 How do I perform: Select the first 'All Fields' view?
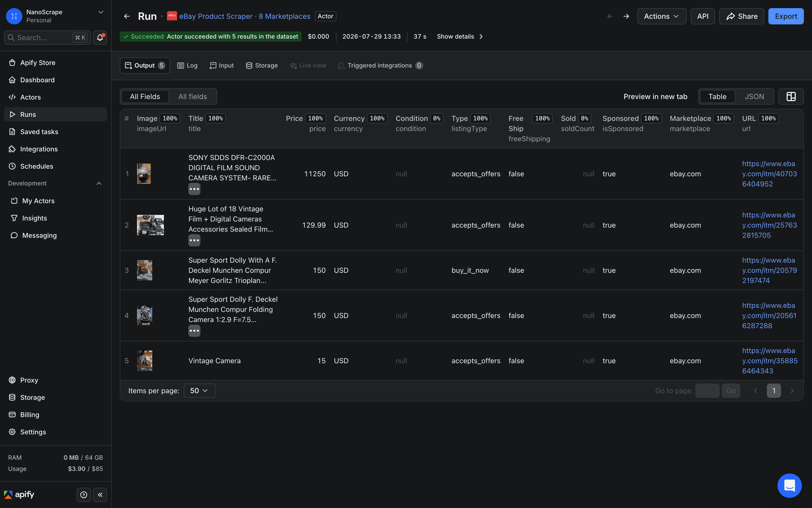coord(145,97)
